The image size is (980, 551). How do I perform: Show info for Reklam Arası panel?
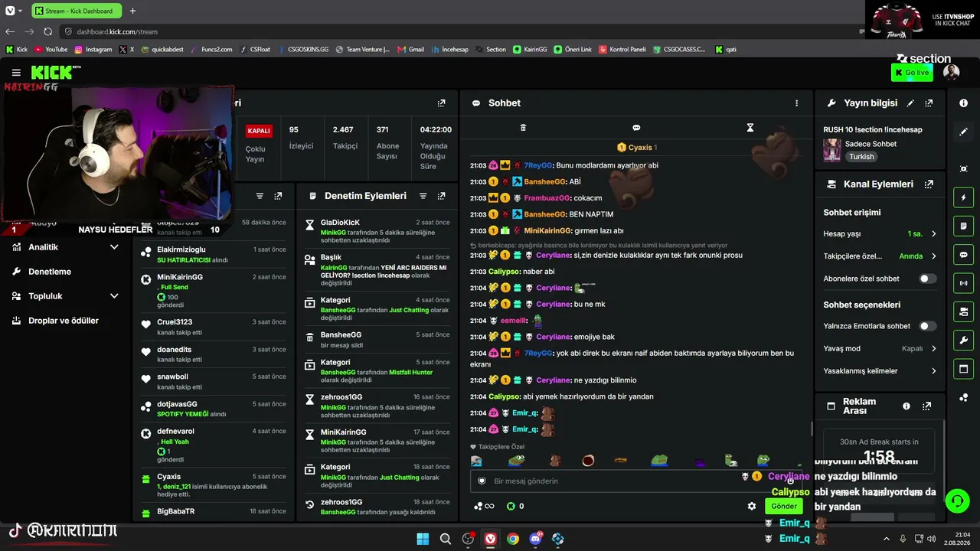coord(906,406)
